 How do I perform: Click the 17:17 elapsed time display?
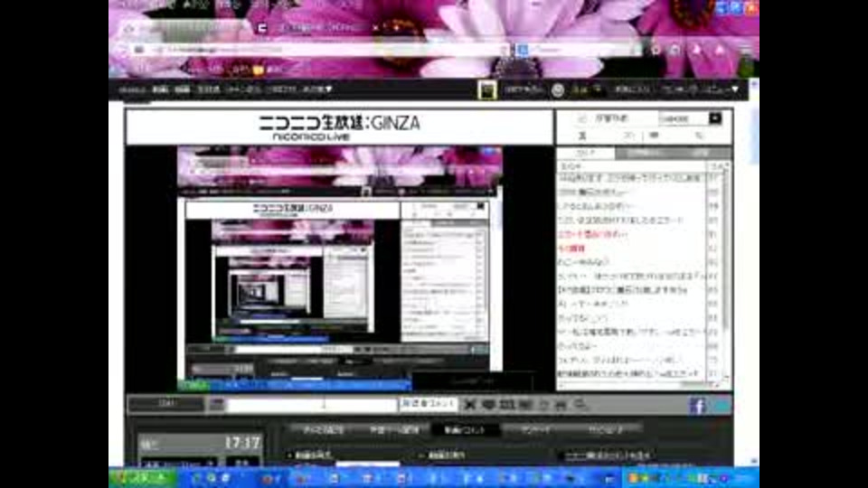click(x=242, y=443)
